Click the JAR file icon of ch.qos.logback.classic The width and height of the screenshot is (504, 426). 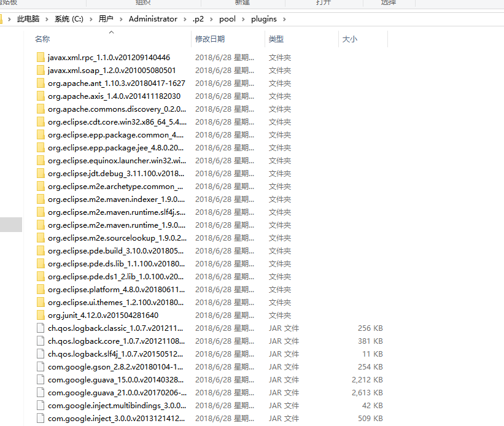pos(41,328)
